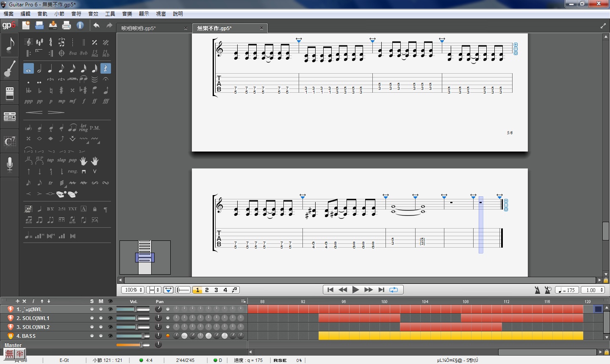Toggle loop playback

394,290
